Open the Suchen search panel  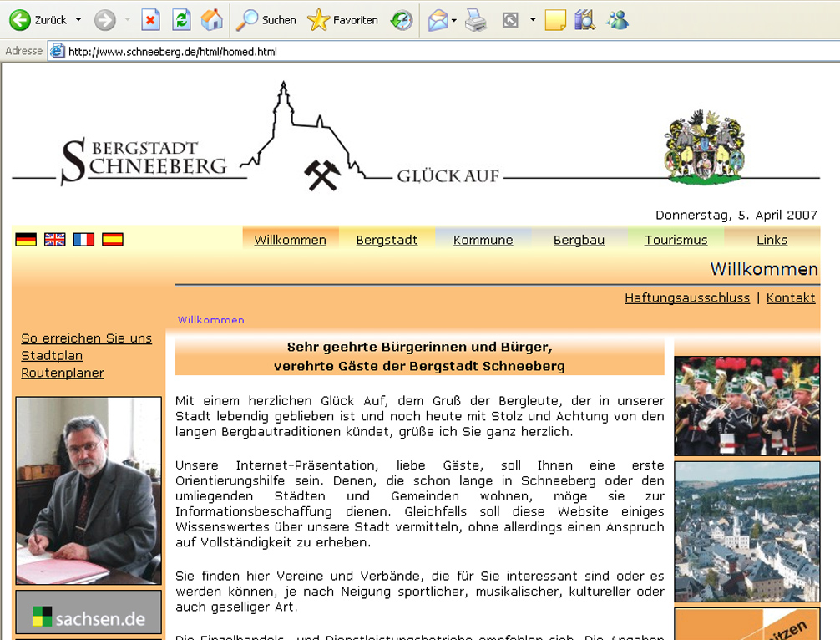click(x=266, y=20)
